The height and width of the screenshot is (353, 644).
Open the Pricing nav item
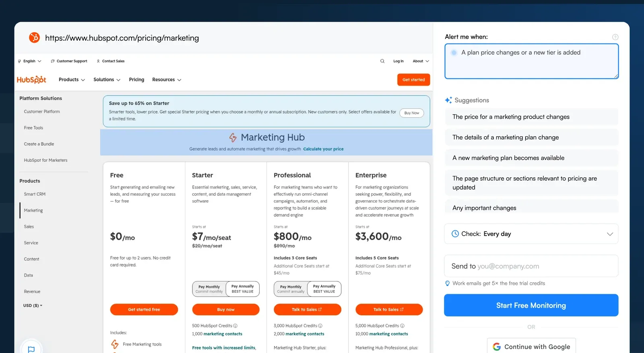pos(136,80)
